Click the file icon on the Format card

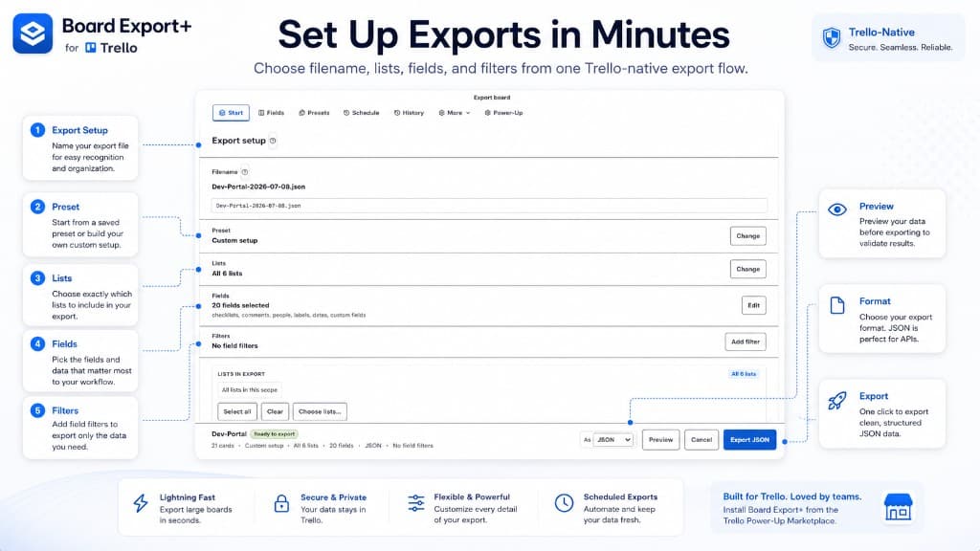(x=836, y=305)
